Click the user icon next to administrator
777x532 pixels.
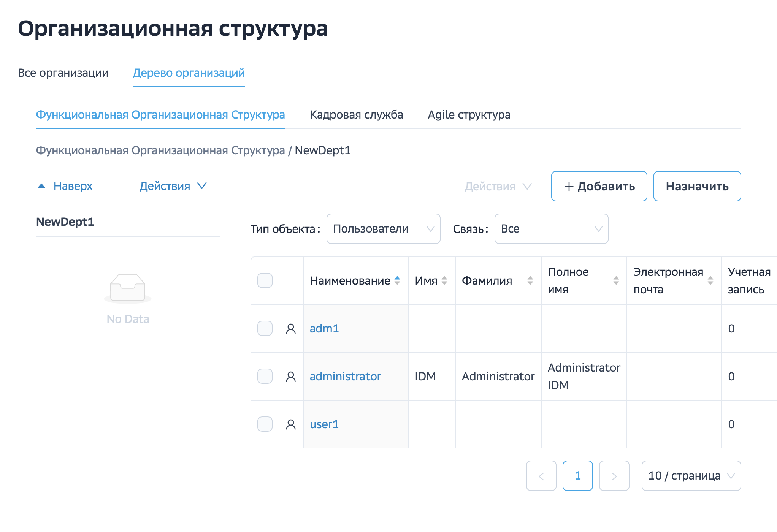(291, 377)
